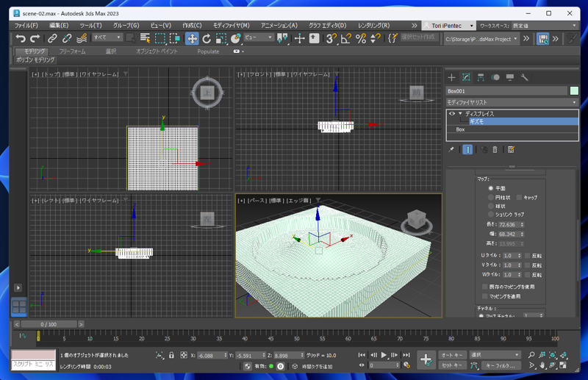588x380 pixels.
Task: Toggle Show End Result icon in stack
Action: point(467,150)
